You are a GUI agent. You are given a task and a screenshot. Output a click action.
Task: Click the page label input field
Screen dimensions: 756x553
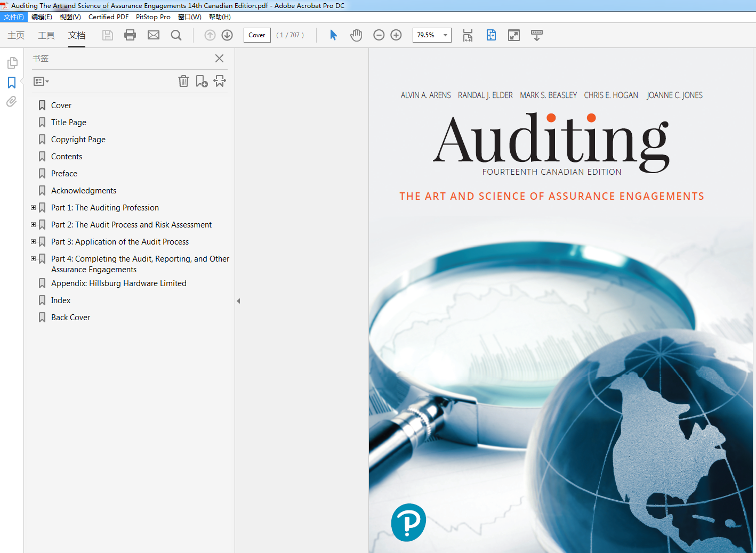tap(257, 35)
